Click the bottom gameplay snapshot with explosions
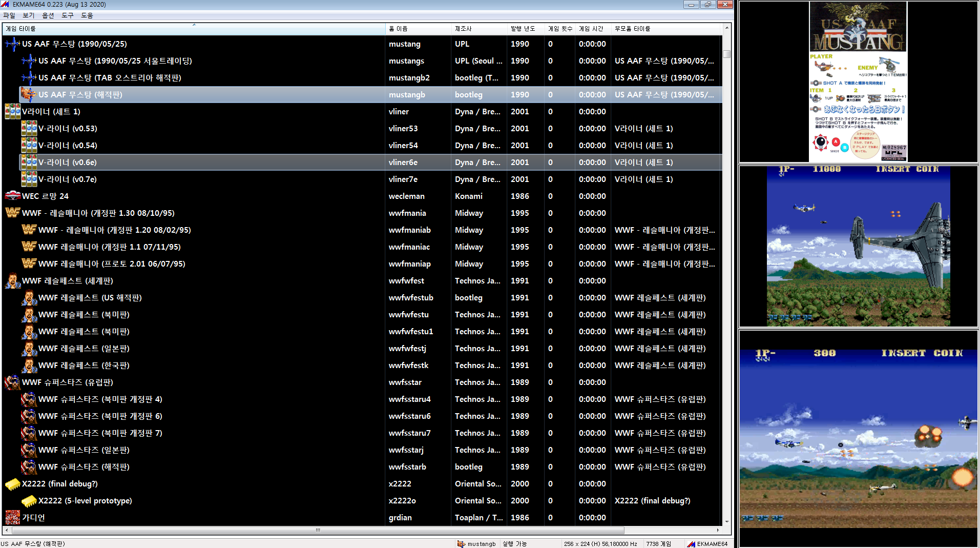 (x=858, y=438)
